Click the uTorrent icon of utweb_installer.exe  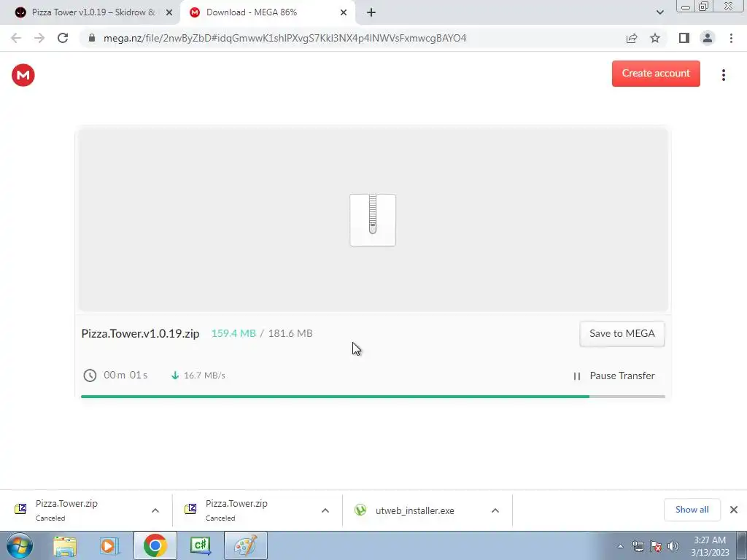(x=360, y=510)
